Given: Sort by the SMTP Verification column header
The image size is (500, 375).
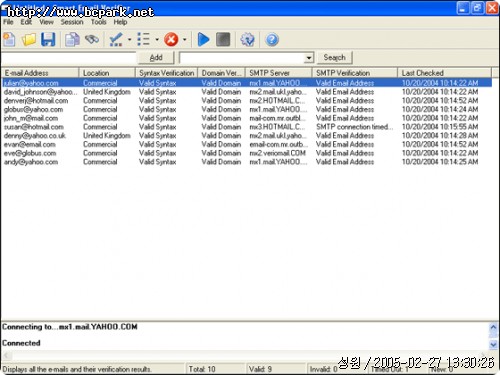Looking at the screenshot, I should tap(355, 73).
